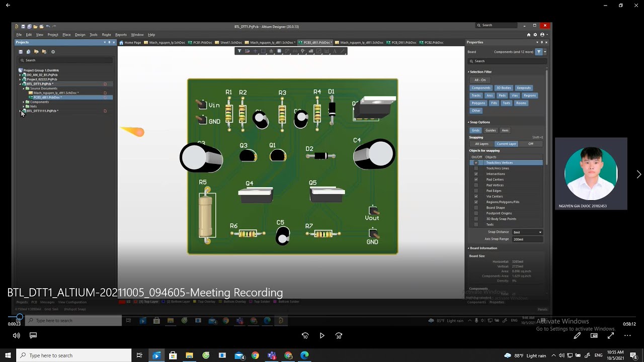Click the video player back arrow
644x362 pixels.
coord(8,5)
